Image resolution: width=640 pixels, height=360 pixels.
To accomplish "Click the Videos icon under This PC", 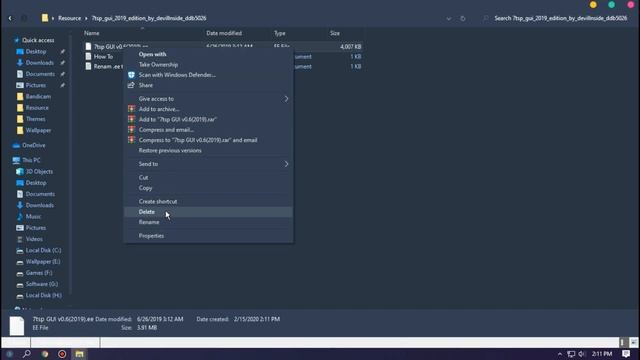I will point(20,239).
